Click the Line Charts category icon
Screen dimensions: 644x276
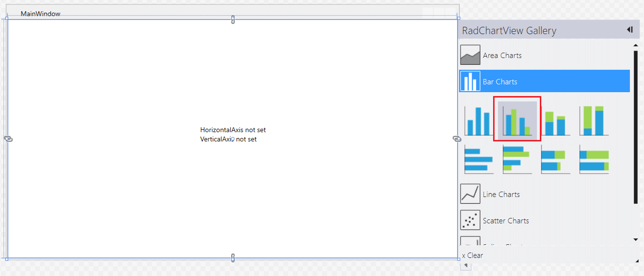pos(470,194)
